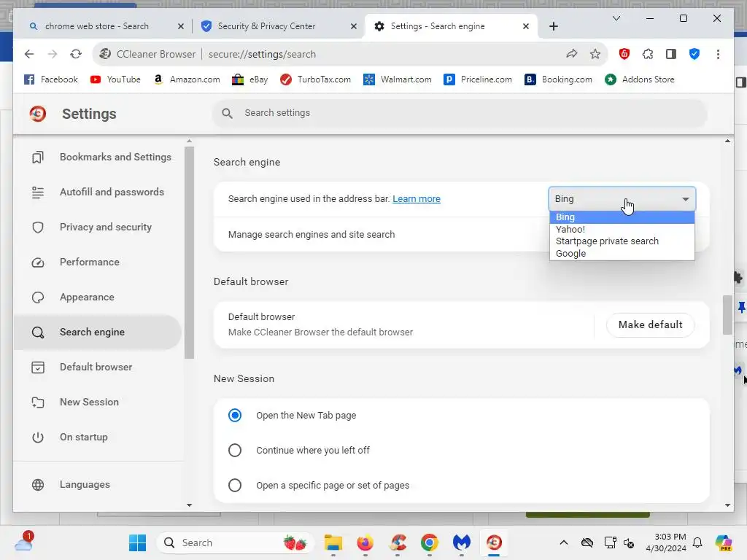Screen dimensions: 747x560
Task: Open the Facebook bookmark
Action: click(x=51, y=79)
